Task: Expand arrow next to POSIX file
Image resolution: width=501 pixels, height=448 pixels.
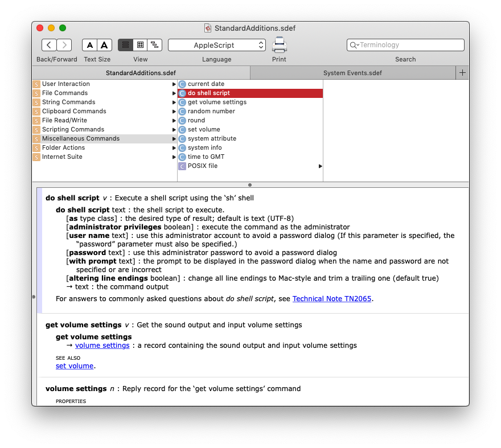Action: click(x=320, y=166)
